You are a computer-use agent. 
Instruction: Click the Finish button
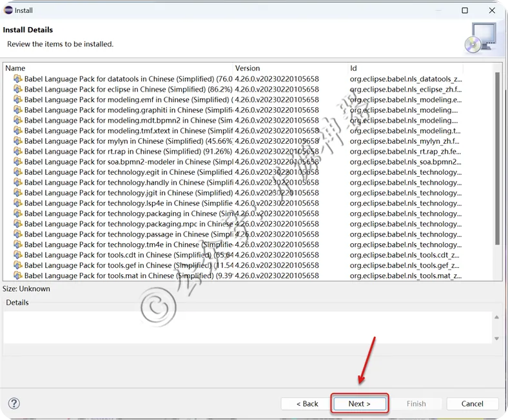tap(416, 403)
